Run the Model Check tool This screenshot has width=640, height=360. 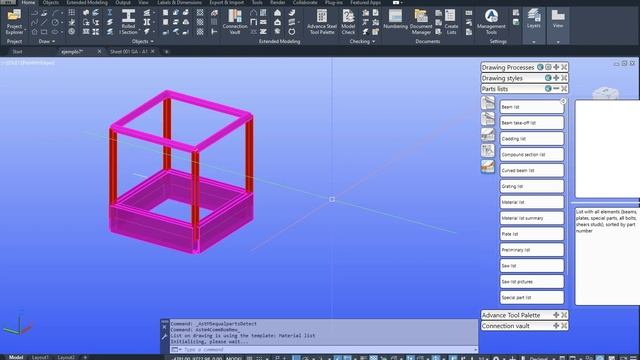tap(348, 22)
